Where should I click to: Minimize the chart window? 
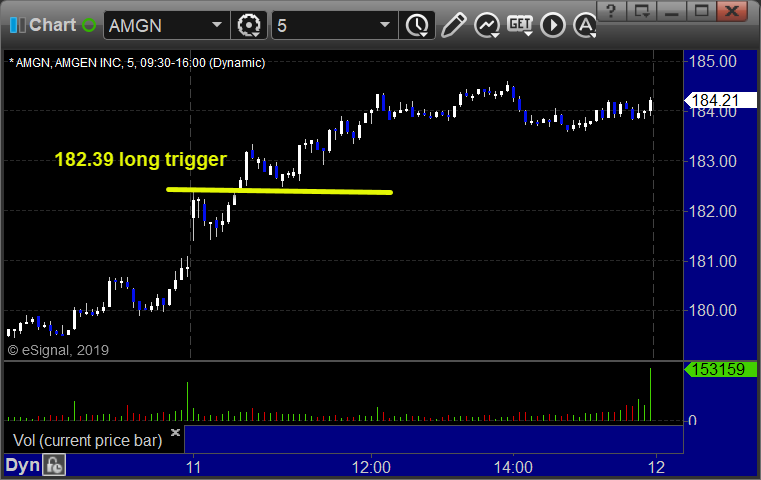pos(671,11)
